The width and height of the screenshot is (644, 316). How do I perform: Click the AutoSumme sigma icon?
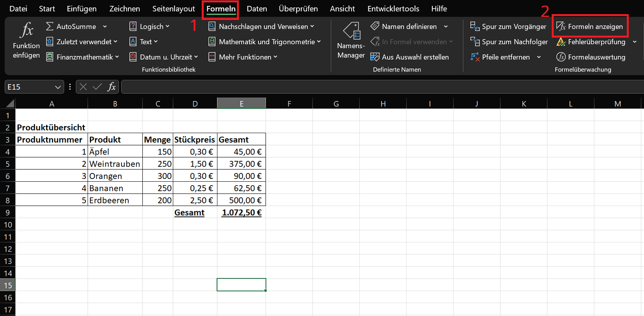click(x=50, y=26)
